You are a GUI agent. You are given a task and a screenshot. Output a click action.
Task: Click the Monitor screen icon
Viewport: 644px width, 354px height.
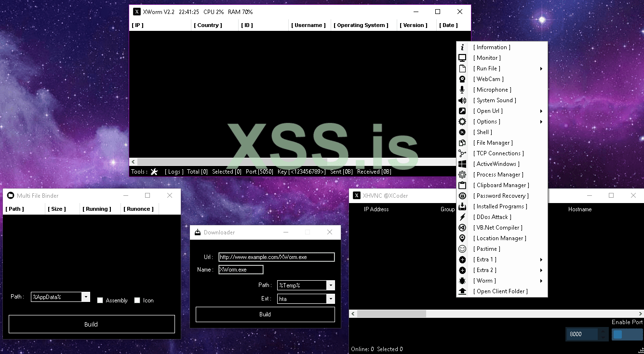462,58
